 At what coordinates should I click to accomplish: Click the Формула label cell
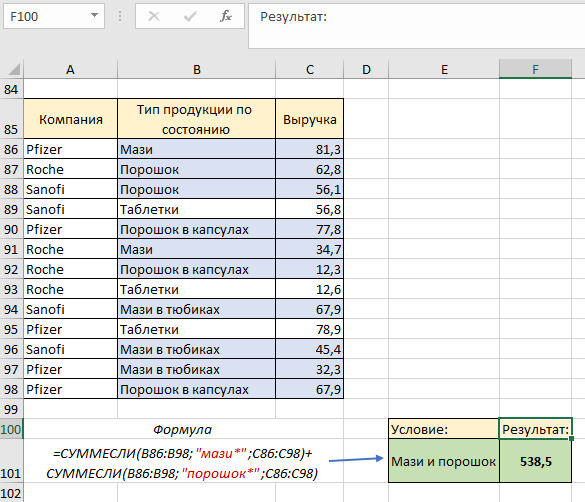(x=183, y=429)
